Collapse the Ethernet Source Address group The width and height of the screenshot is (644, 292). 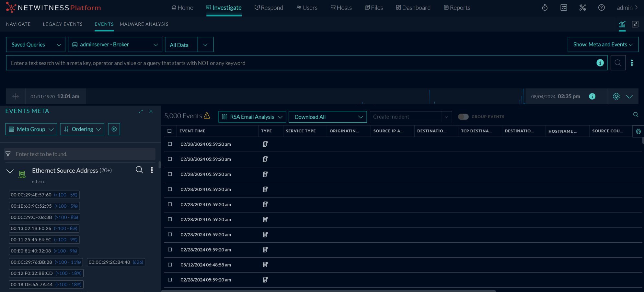coord(10,171)
